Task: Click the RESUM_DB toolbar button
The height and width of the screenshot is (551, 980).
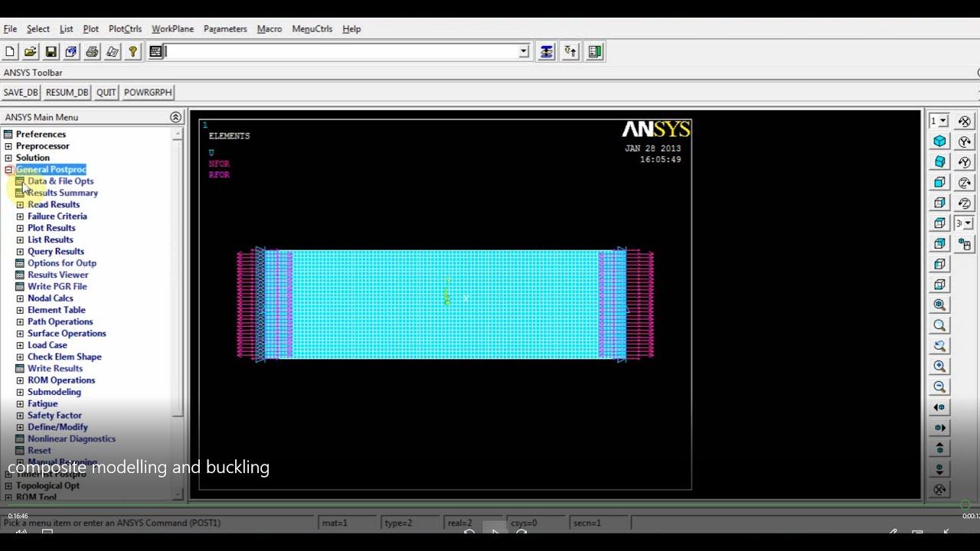Action: [67, 93]
